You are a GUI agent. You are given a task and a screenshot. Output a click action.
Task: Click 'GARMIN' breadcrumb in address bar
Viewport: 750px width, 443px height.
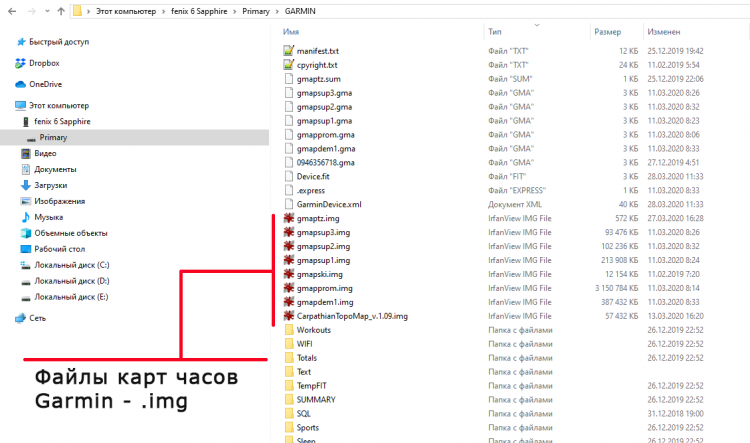(300, 11)
